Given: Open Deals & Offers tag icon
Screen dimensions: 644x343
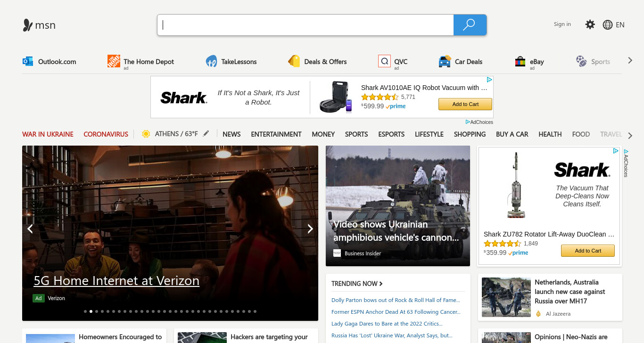Looking at the screenshot, I should pos(294,61).
